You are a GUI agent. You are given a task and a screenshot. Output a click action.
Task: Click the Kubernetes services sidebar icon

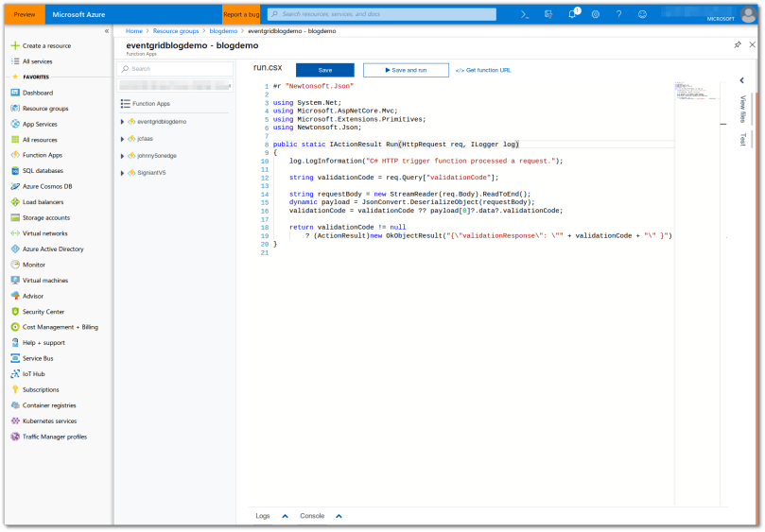coord(15,420)
